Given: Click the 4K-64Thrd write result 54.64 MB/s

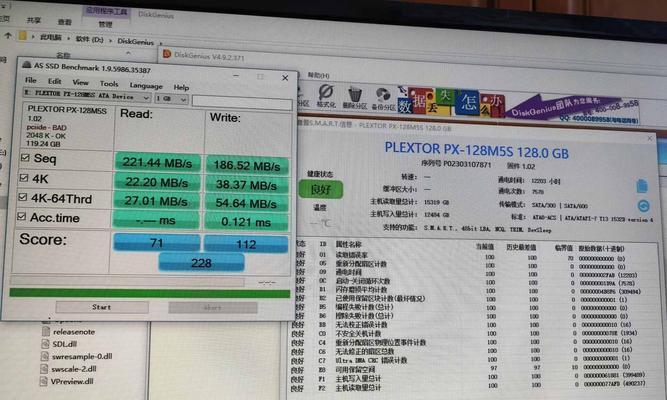Looking at the screenshot, I should (x=246, y=203).
